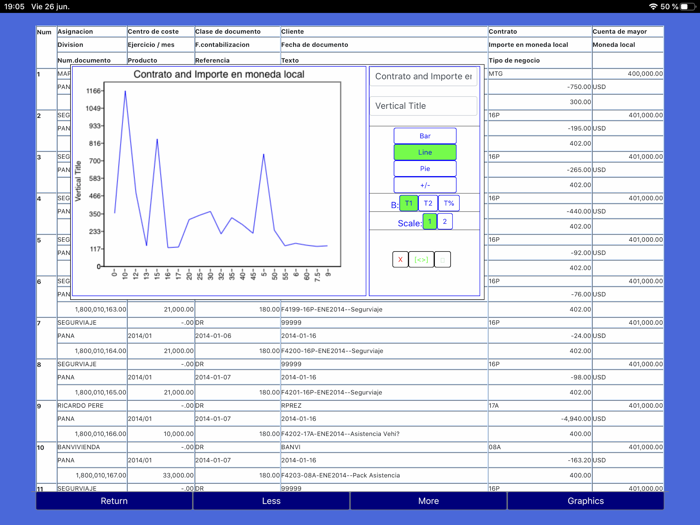Set Scale to 1

(x=429, y=221)
